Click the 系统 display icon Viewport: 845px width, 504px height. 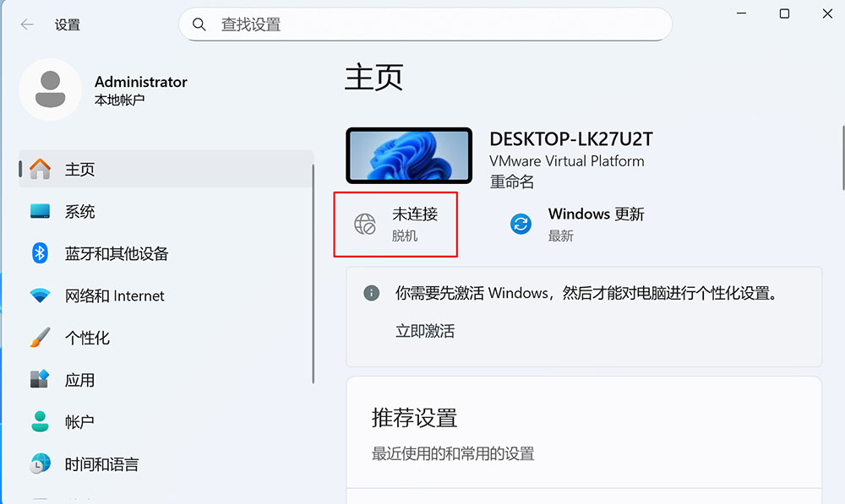[x=40, y=211]
